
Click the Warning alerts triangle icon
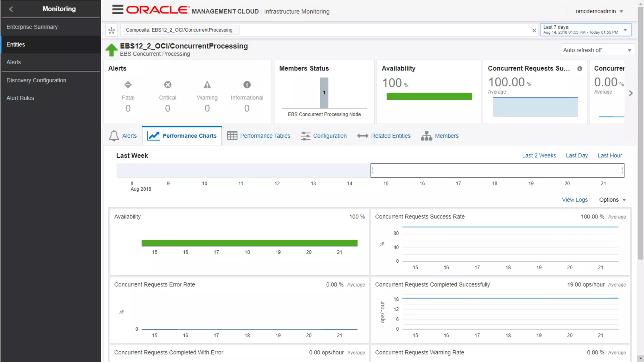(x=207, y=85)
